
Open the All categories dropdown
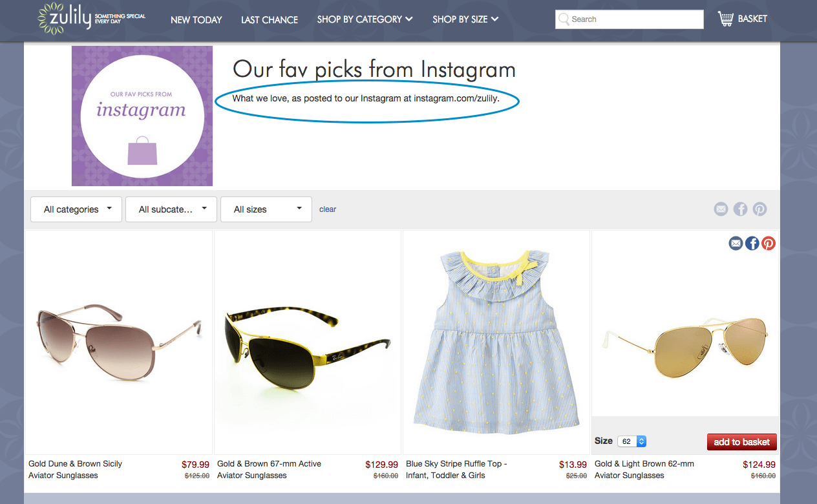(76, 209)
